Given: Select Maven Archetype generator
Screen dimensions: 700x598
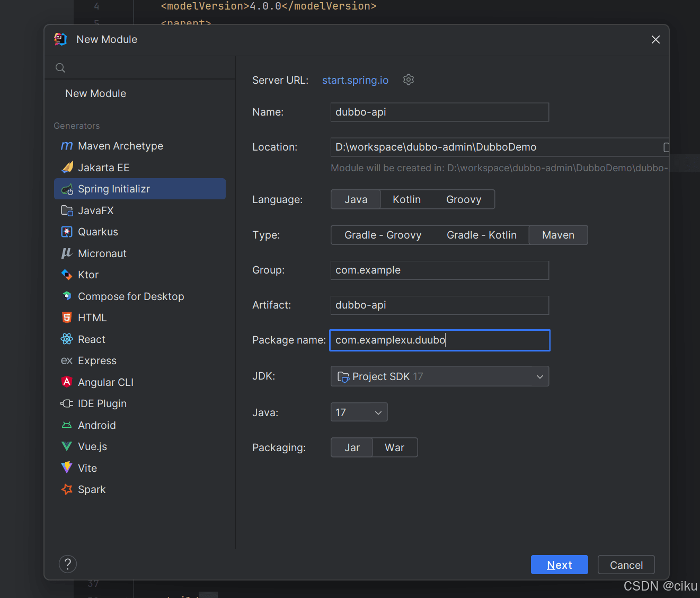Looking at the screenshot, I should pyautogui.click(x=140, y=146).
